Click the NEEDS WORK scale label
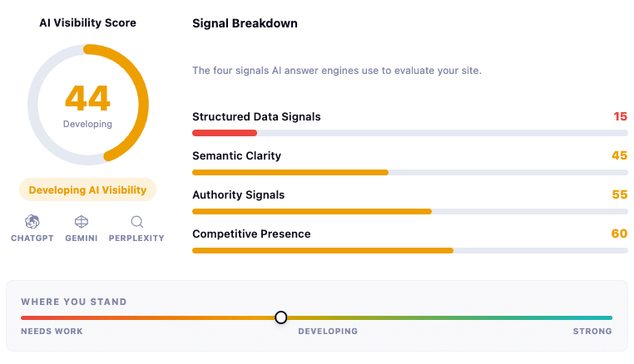 (52, 332)
